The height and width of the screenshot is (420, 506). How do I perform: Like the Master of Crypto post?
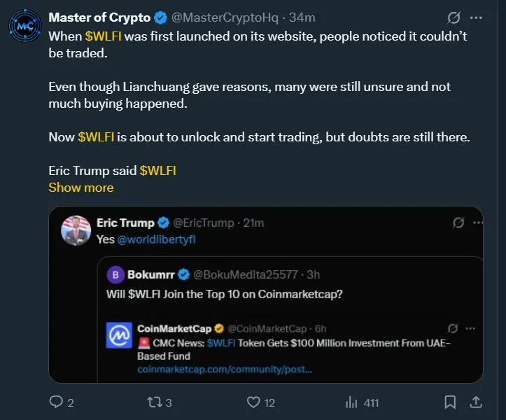[x=253, y=402]
